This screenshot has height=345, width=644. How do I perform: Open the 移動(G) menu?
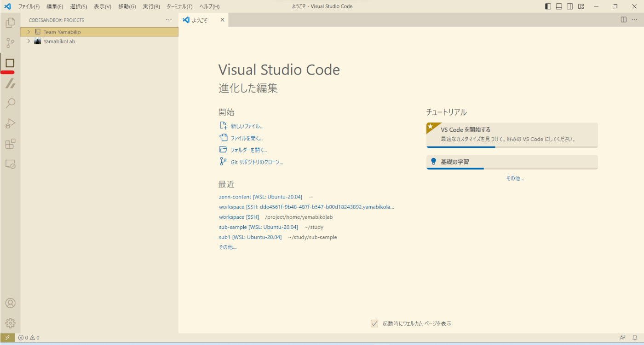tap(127, 6)
